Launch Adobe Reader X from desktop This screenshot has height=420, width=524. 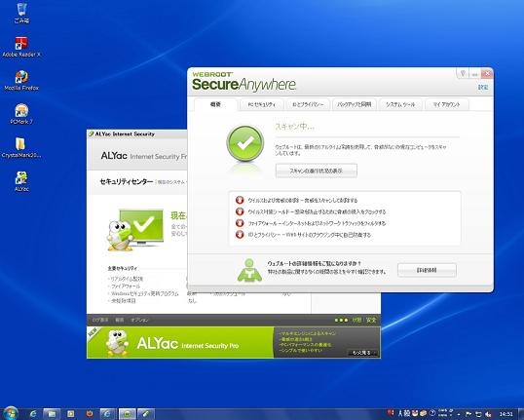pyautogui.click(x=21, y=47)
